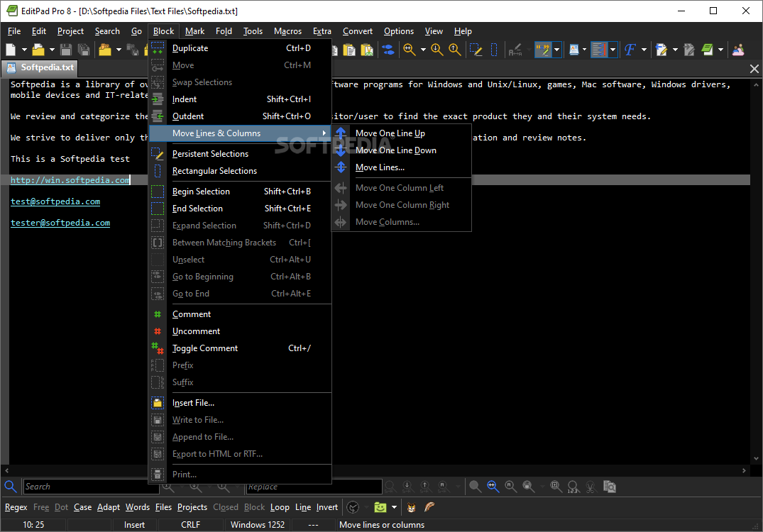
Task: Toggle the Invert search option
Action: click(x=327, y=507)
